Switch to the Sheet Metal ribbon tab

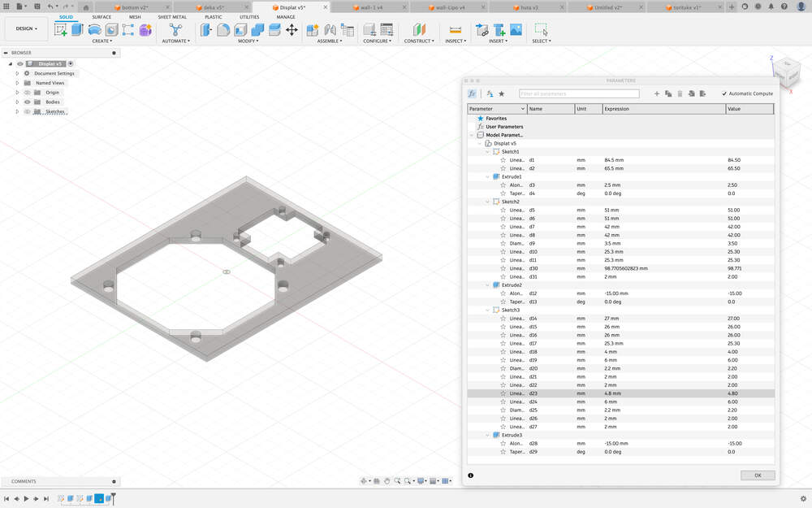point(172,17)
